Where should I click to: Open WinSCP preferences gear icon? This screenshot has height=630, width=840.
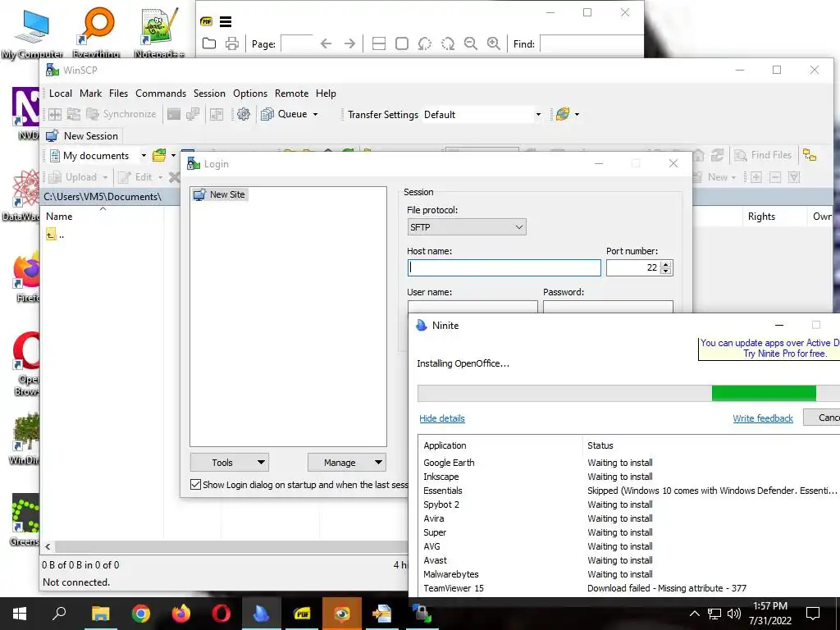[x=243, y=114]
